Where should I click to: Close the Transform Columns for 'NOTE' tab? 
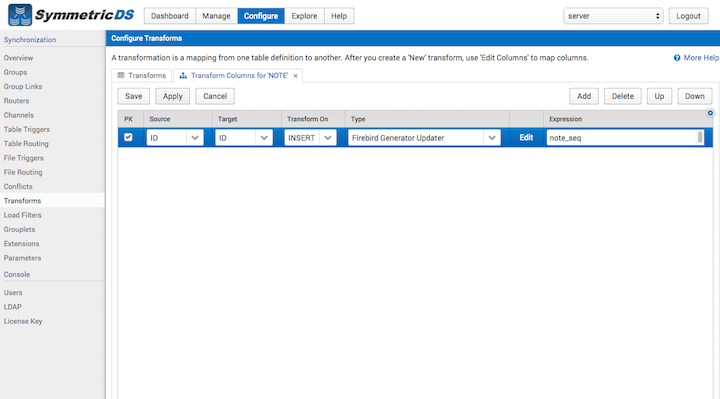[296, 76]
